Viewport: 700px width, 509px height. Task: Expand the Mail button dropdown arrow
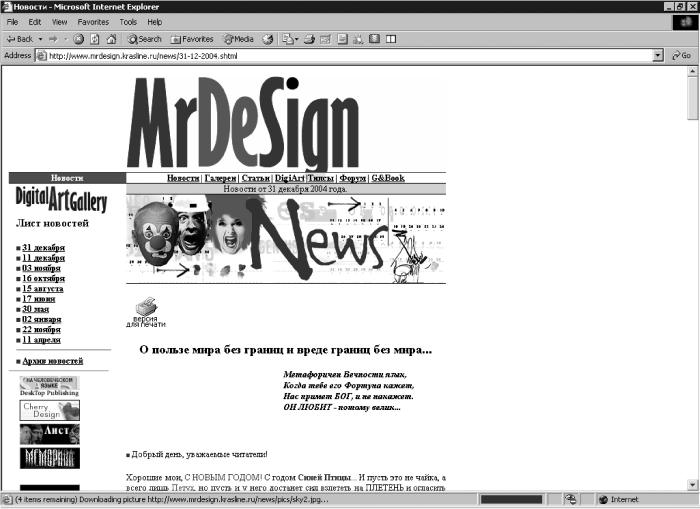(296, 39)
